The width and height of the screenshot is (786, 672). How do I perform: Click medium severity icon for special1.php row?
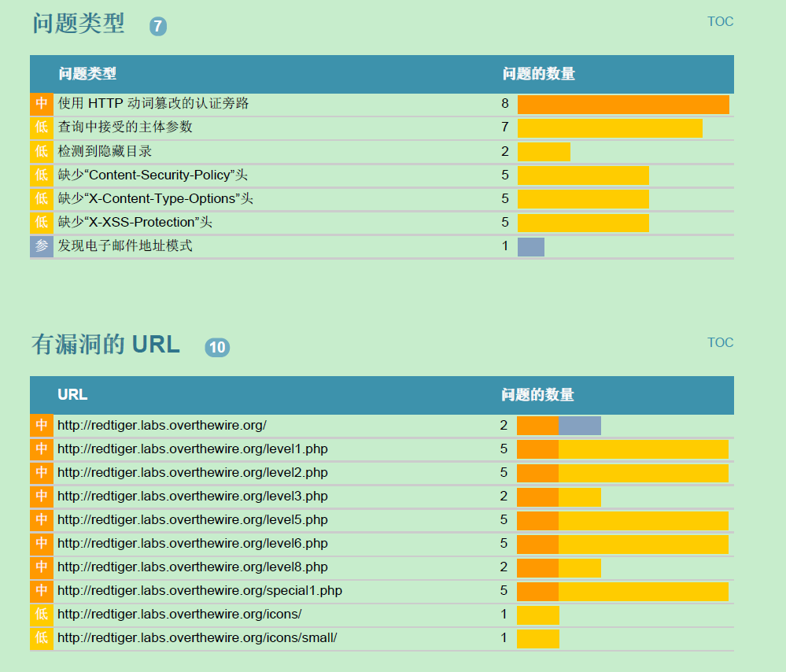[42, 591]
